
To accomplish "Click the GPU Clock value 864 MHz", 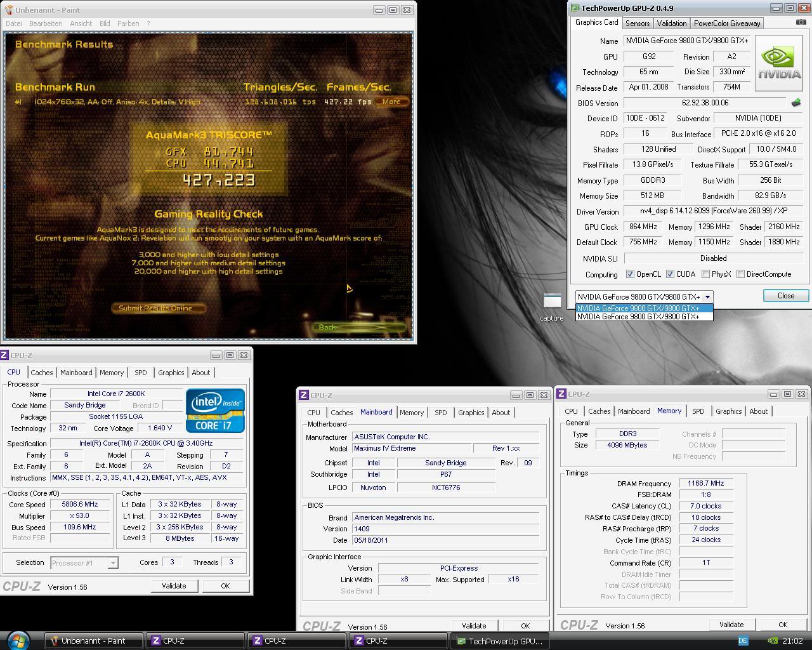I will pyautogui.click(x=643, y=227).
